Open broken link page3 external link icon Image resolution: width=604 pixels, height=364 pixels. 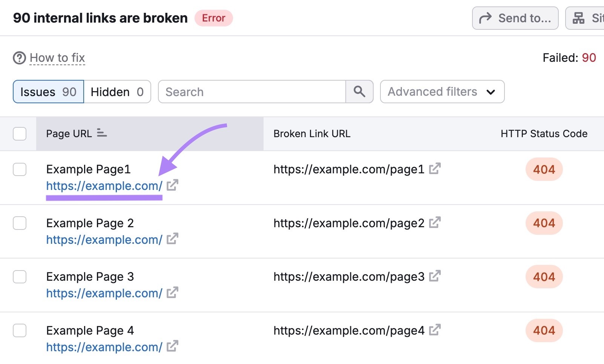(435, 276)
